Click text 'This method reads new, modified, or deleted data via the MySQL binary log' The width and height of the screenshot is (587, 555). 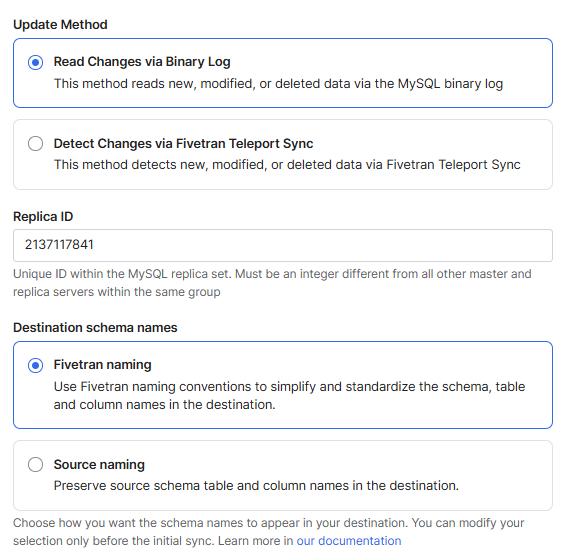point(278,83)
